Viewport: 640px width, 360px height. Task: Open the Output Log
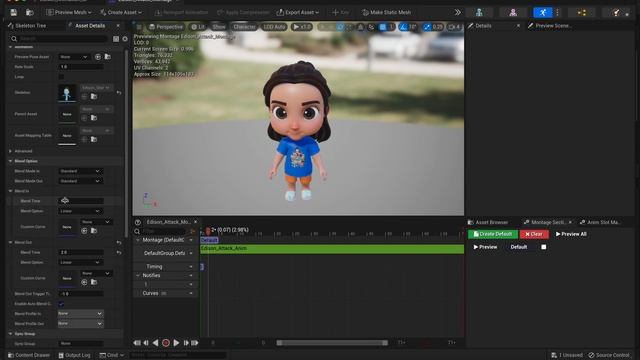click(x=74, y=355)
